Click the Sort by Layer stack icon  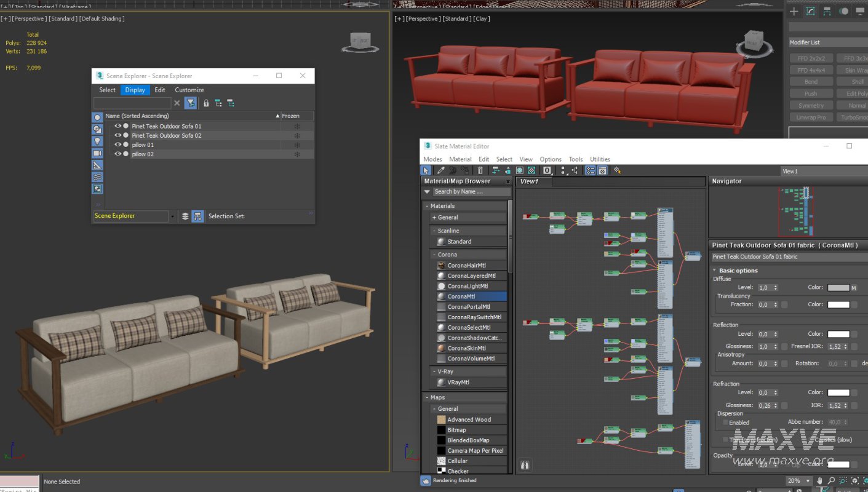click(185, 216)
